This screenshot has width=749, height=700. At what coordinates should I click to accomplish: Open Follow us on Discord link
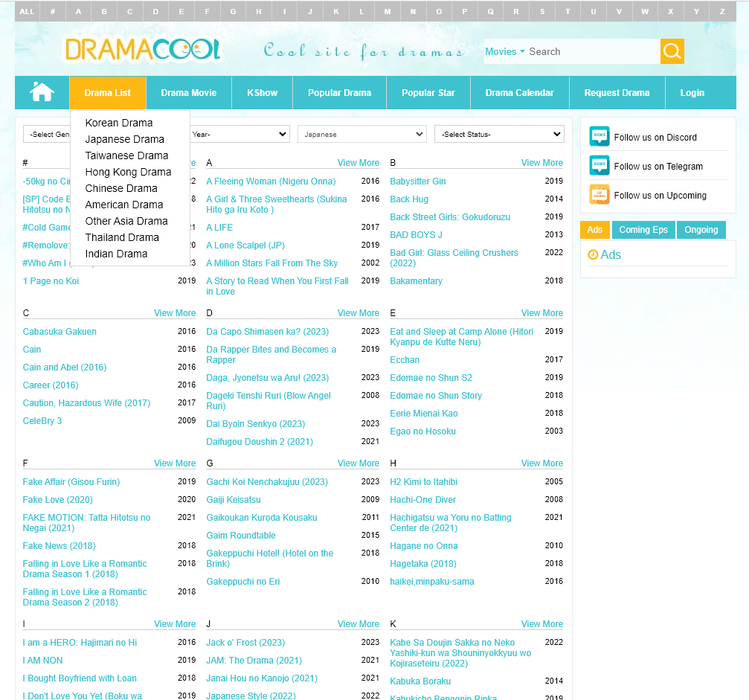[655, 137]
